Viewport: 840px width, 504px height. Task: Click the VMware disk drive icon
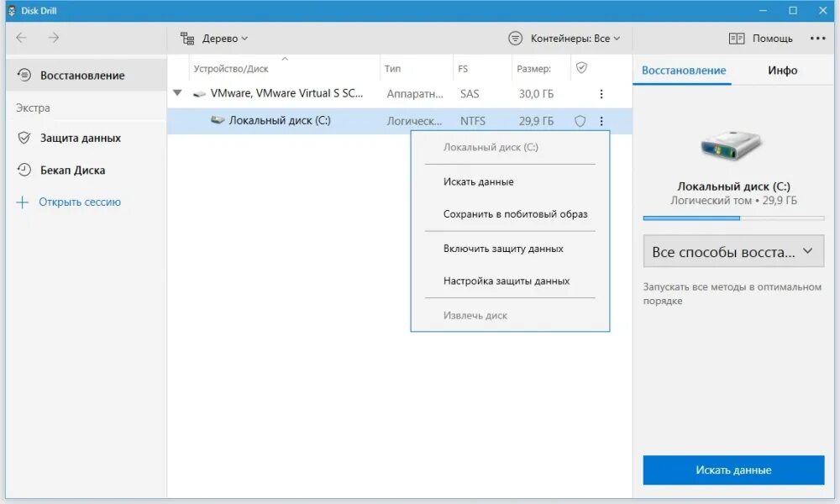199,94
